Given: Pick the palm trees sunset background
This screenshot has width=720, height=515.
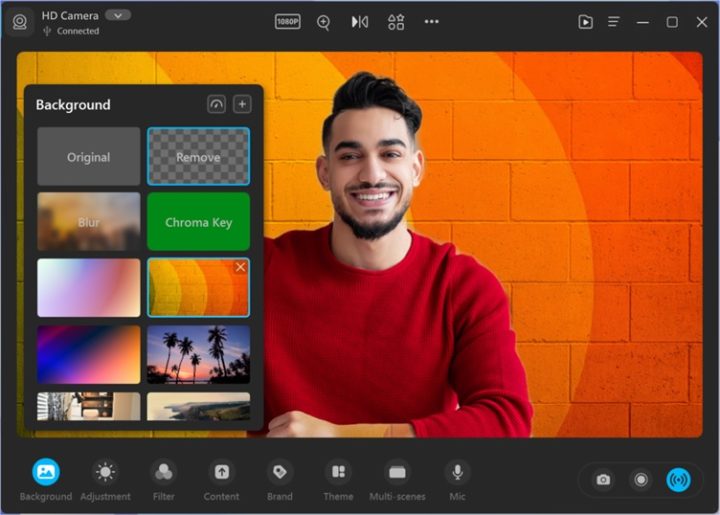Looking at the screenshot, I should 198,354.
